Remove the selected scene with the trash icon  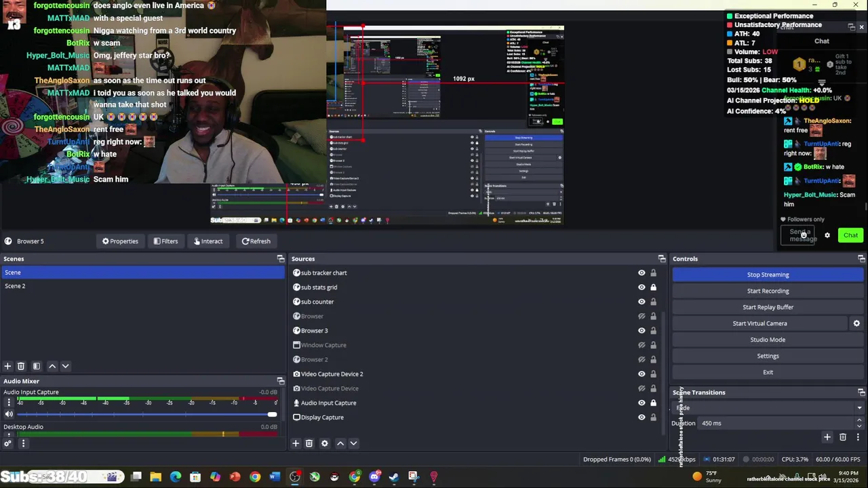(x=21, y=366)
